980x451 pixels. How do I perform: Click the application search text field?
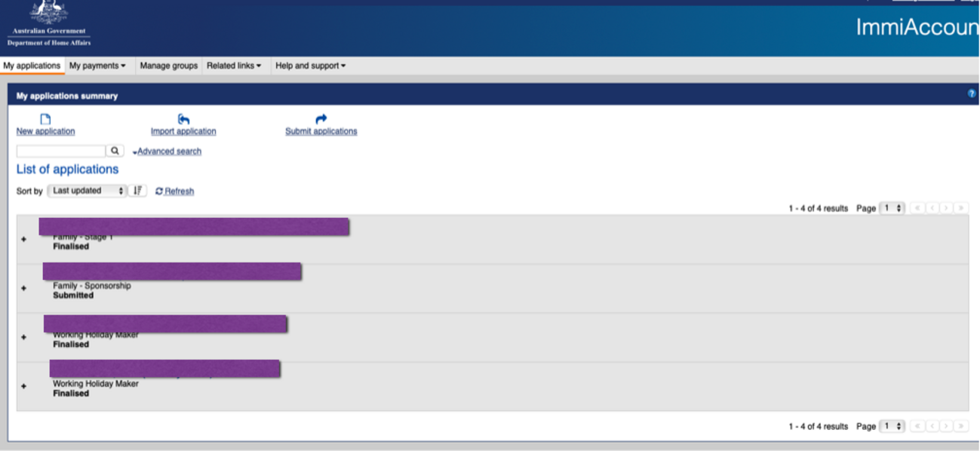(61, 151)
